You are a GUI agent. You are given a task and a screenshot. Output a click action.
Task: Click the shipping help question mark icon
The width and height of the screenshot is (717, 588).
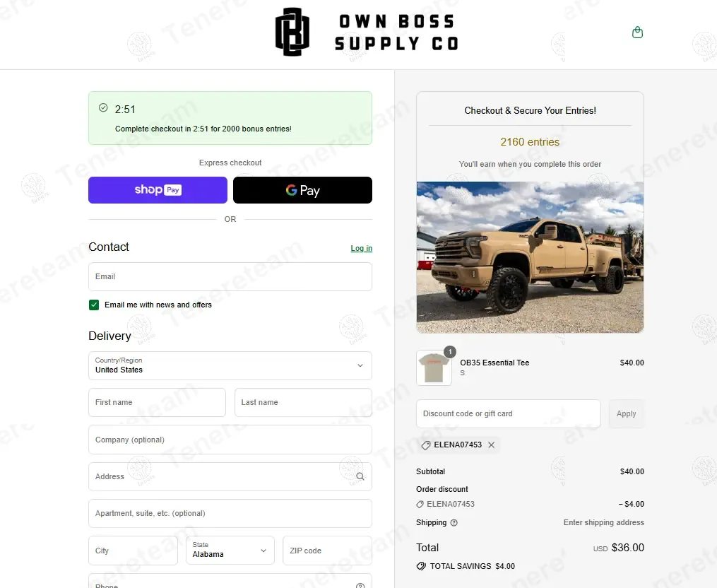(454, 522)
